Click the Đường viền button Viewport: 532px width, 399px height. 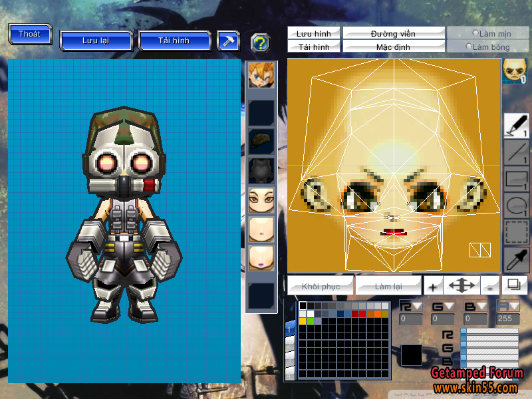coord(394,33)
